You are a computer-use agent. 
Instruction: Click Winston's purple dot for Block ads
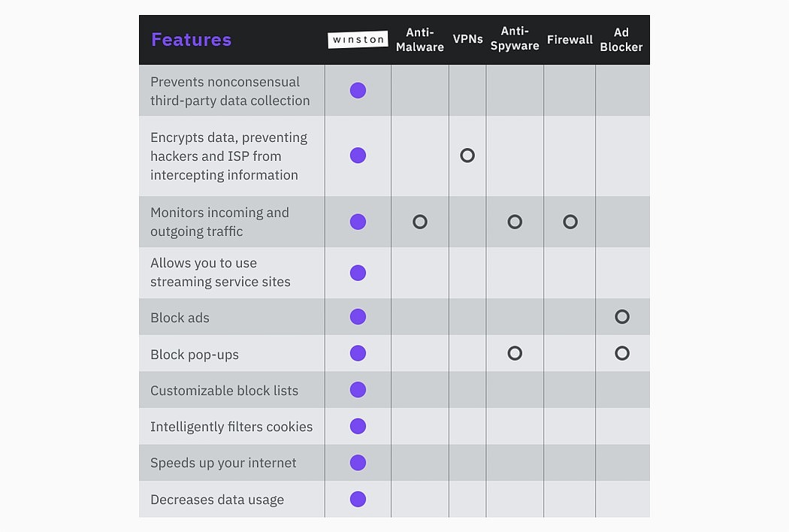click(358, 317)
